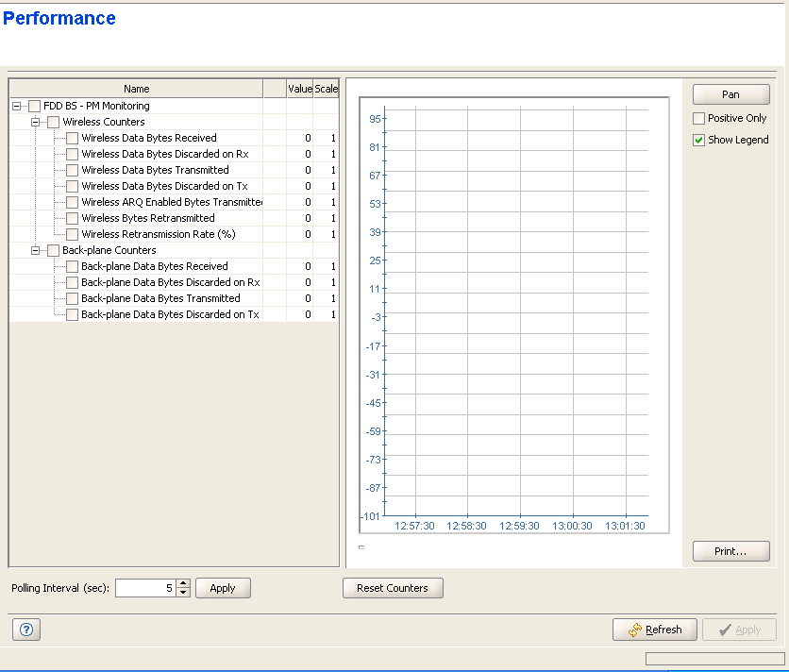The image size is (789, 672).
Task: Tick Wireless Retransmission Rate (%) checkbox
Action: [73, 235]
